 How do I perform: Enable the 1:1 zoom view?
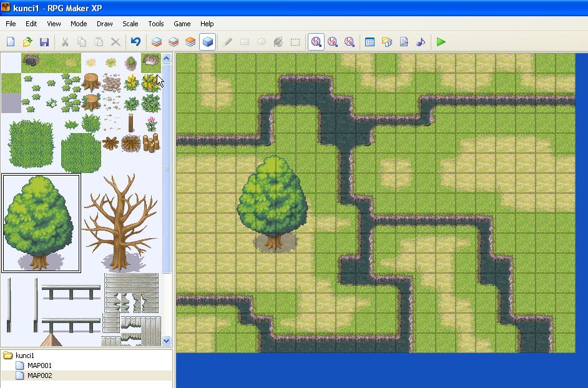pos(315,42)
